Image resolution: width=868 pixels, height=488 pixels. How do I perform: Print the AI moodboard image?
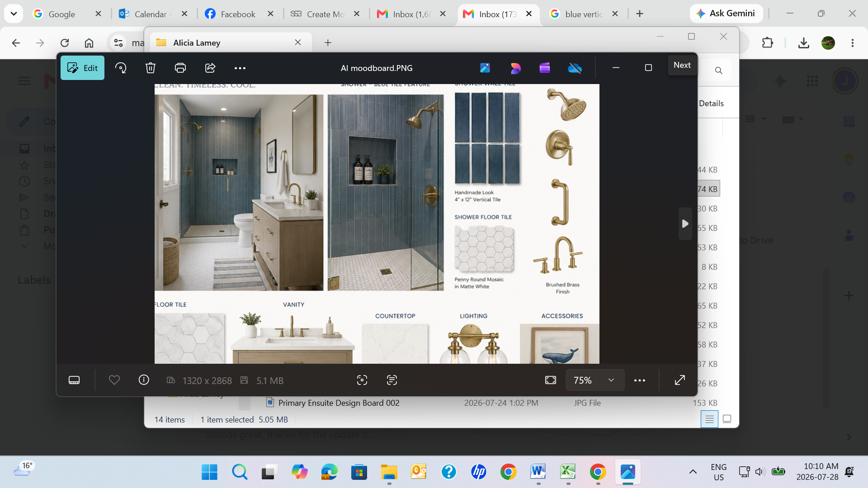[180, 68]
